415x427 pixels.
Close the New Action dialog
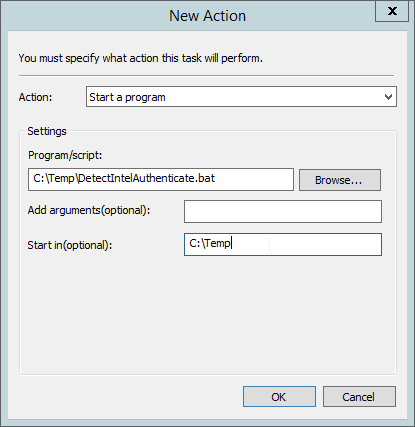coord(392,11)
